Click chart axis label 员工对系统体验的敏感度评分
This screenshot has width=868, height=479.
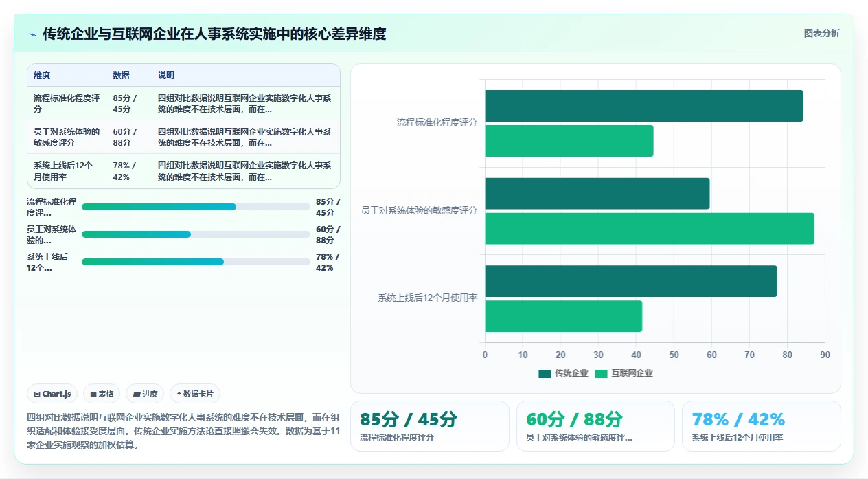419,211
